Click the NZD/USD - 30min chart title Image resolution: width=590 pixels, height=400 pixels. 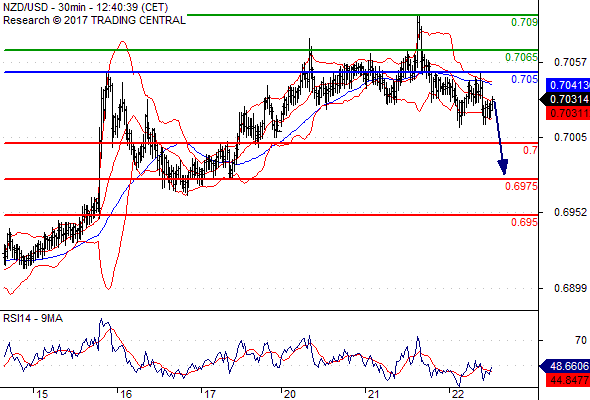tap(85, 7)
